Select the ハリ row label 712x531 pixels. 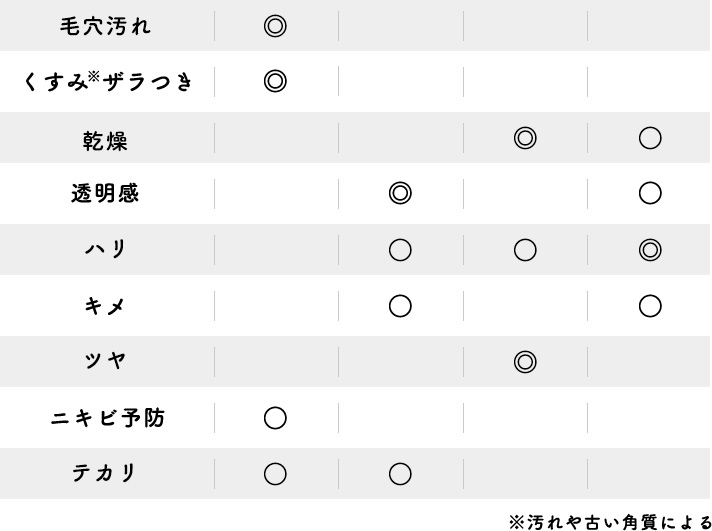click(105, 249)
